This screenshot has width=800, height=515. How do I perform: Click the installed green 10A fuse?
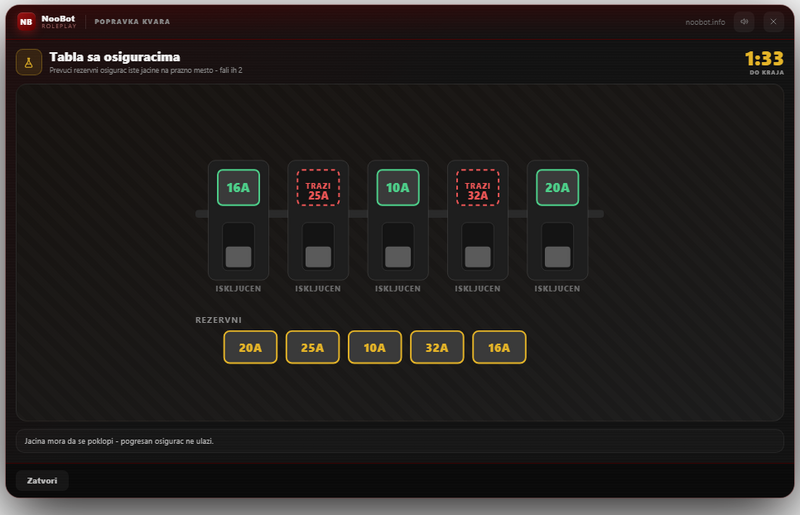398,188
